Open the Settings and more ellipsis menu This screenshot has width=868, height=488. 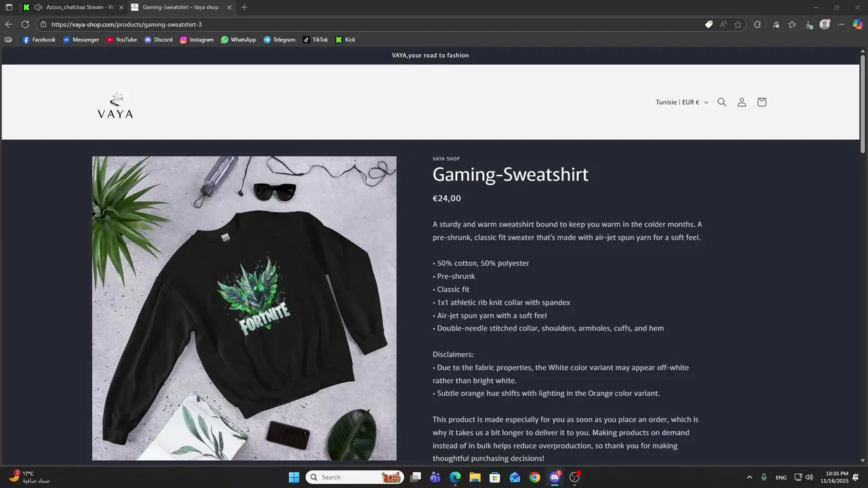(841, 24)
